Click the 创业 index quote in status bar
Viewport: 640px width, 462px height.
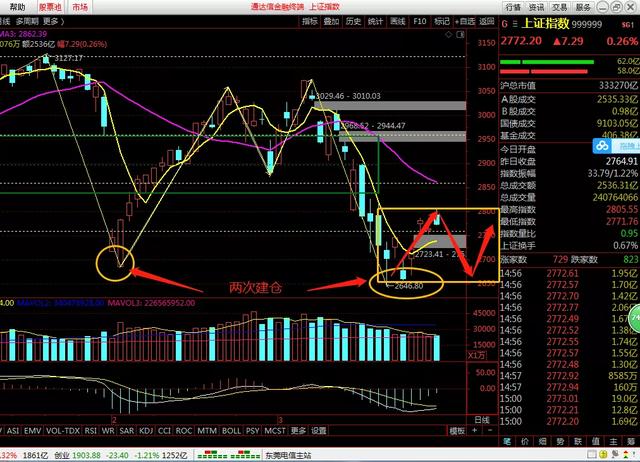121,455
